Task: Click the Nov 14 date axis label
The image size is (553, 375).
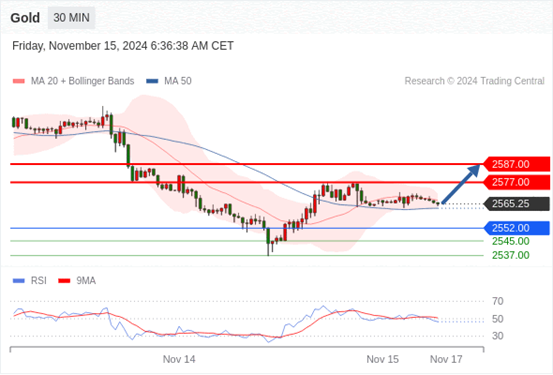Action: tap(179, 359)
